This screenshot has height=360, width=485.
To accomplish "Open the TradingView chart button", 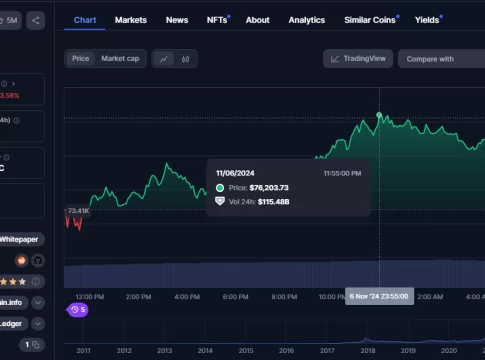I will coord(358,59).
